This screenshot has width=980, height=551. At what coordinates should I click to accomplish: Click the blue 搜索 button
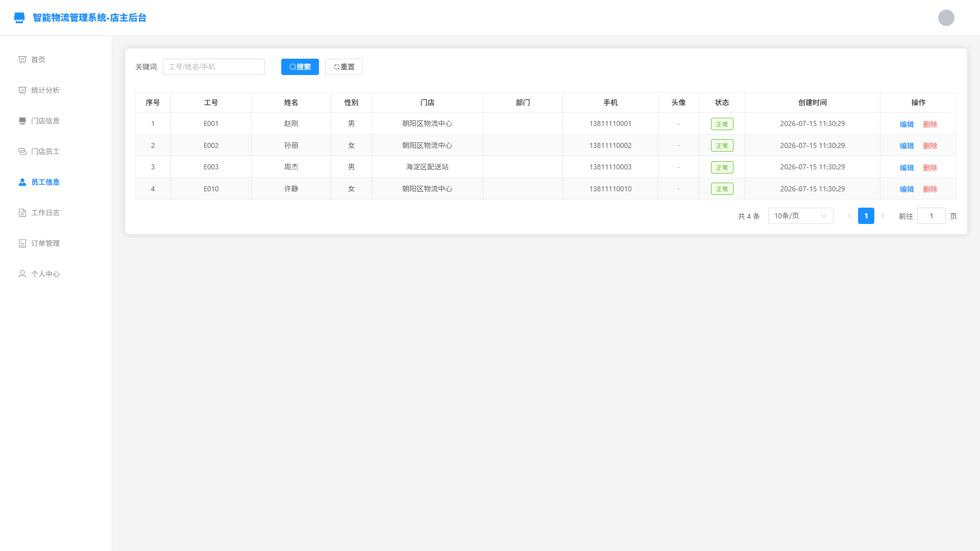(x=300, y=67)
